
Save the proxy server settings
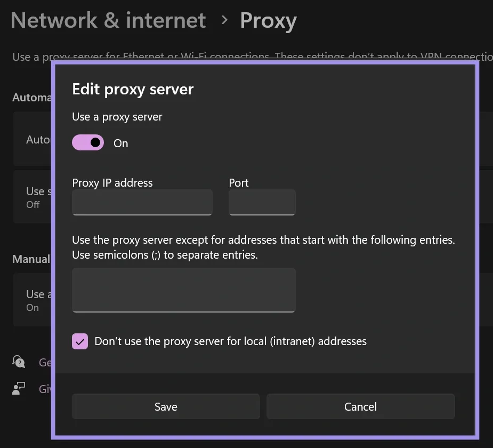pyautogui.click(x=165, y=406)
